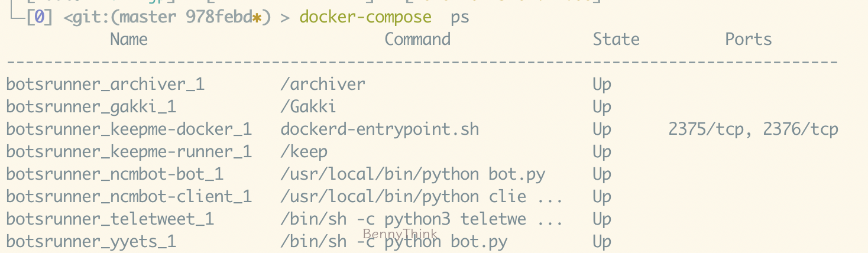This screenshot has width=868, height=253.
Task: Click the State column header
Action: 616,40
